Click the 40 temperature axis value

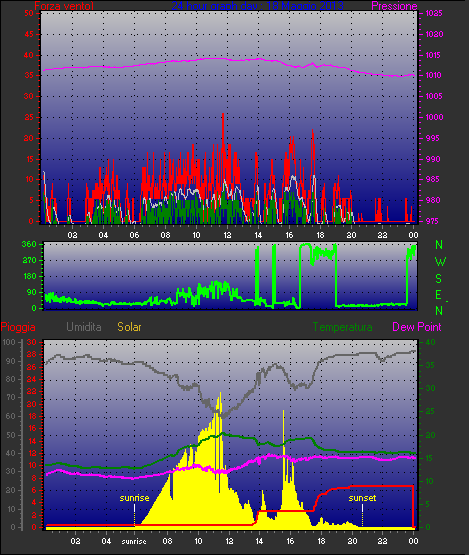click(430, 342)
